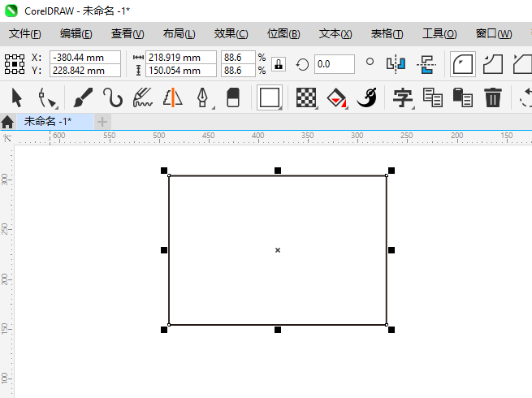Open the 编辑(E) menu

click(x=76, y=33)
